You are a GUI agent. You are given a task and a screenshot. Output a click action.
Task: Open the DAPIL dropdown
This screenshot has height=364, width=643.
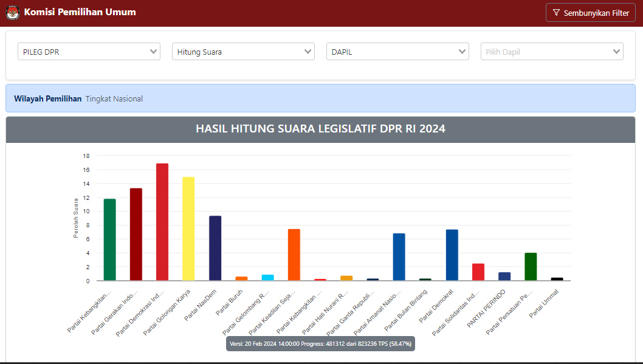tap(397, 52)
